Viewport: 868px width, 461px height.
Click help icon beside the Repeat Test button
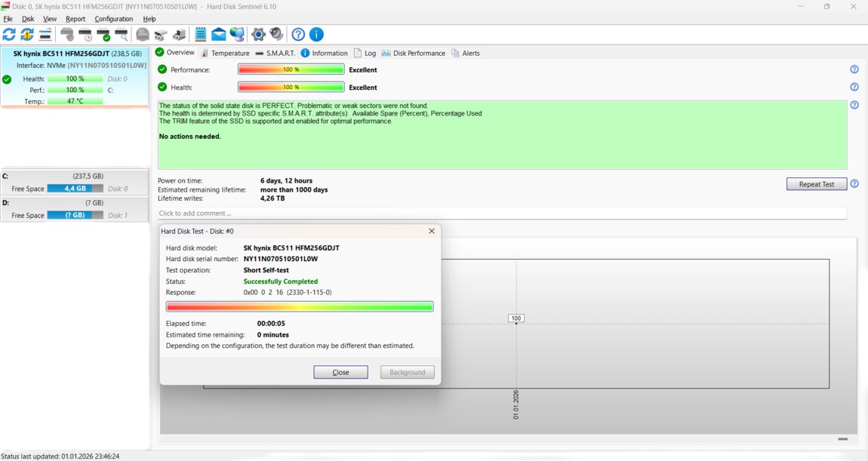[x=854, y=184]
